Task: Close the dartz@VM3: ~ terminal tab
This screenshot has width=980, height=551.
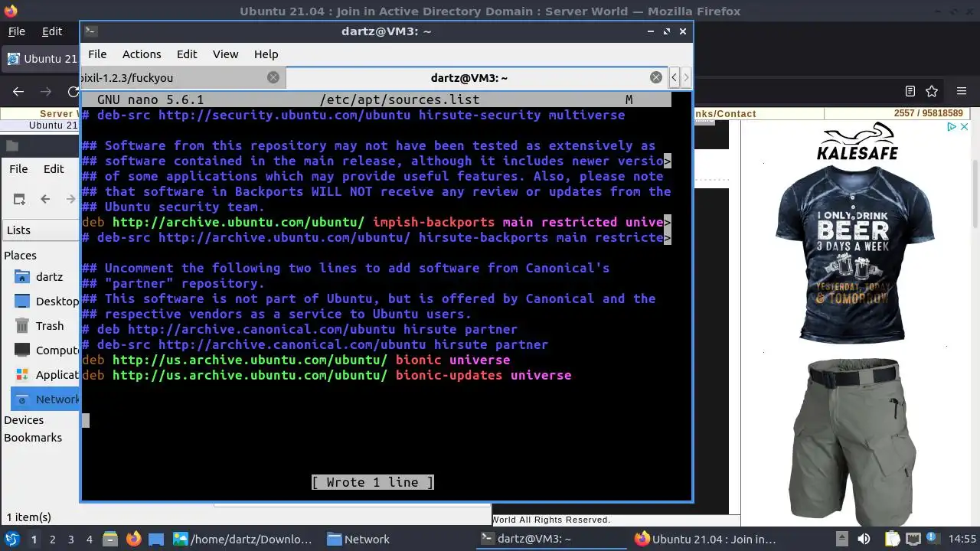Action: click(656, 77)
